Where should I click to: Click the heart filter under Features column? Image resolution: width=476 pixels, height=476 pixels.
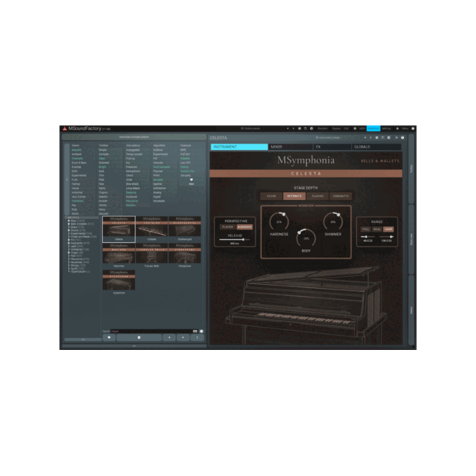(191, 180)
